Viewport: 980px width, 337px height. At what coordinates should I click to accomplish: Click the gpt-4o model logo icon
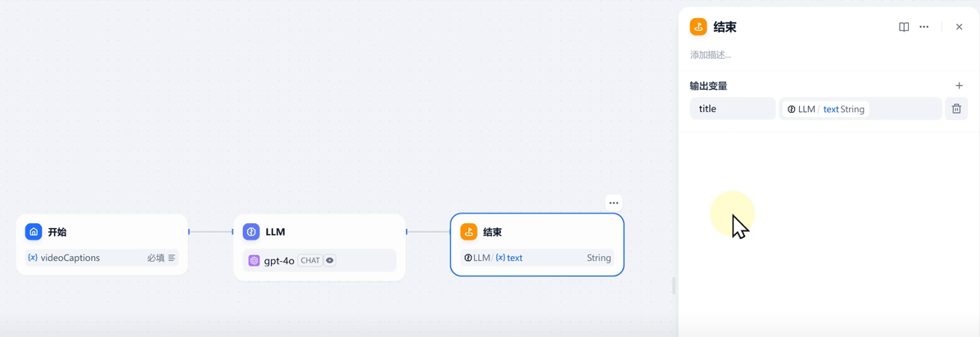(254, 260)
